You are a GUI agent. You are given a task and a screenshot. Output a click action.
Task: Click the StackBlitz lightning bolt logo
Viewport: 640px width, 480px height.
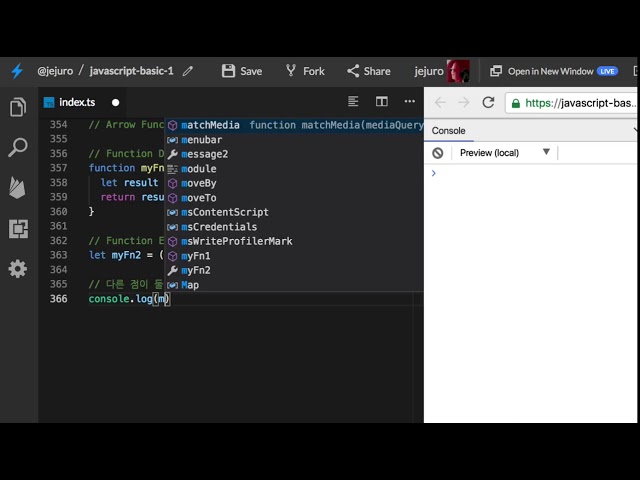click(17, 71)
